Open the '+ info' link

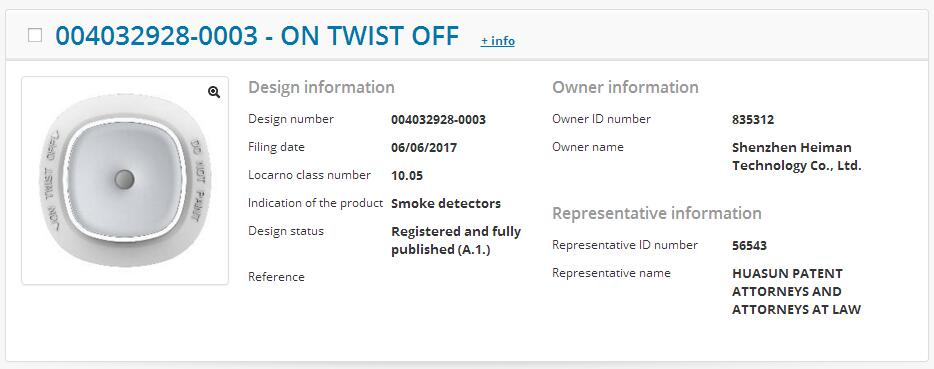point(498,41)
